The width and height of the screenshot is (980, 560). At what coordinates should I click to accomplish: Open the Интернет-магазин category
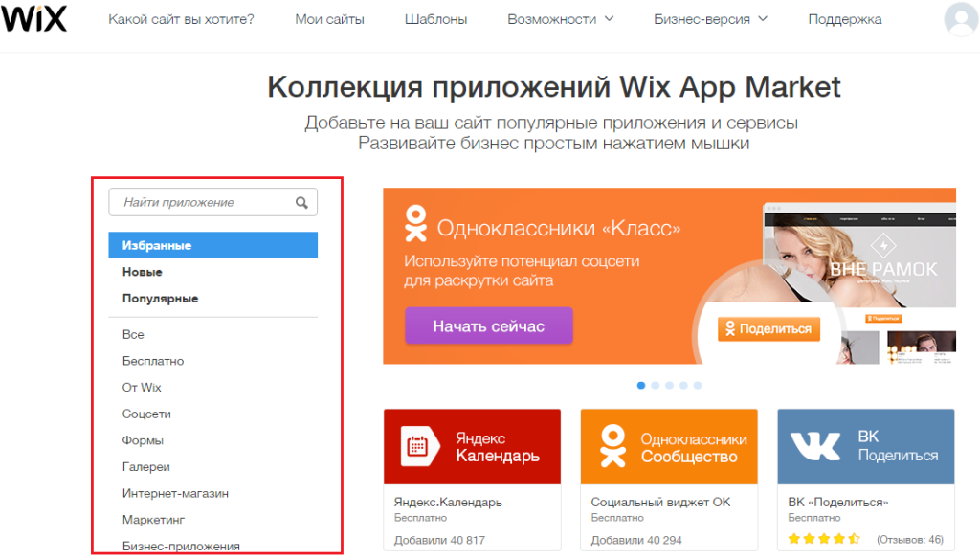176,493
